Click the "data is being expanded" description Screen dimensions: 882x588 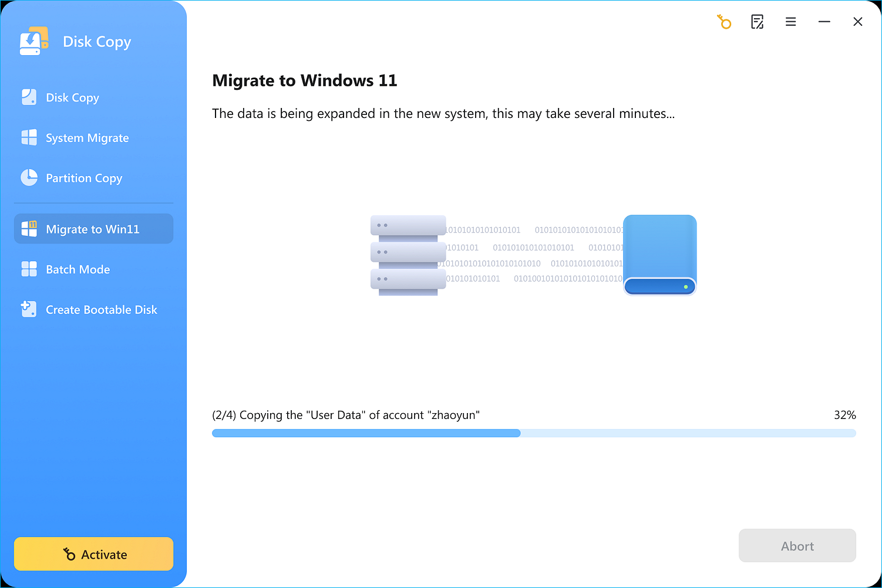tap(443, 113)
